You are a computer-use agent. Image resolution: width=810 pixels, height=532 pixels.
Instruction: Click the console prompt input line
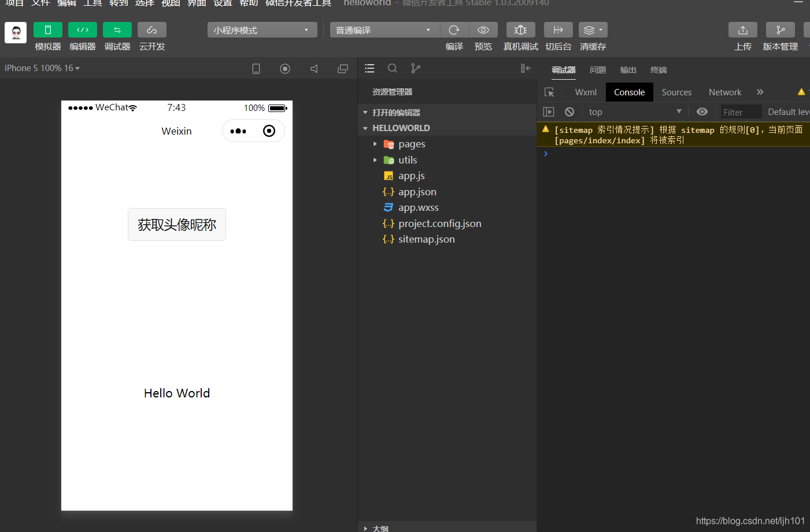coord(674,154)
